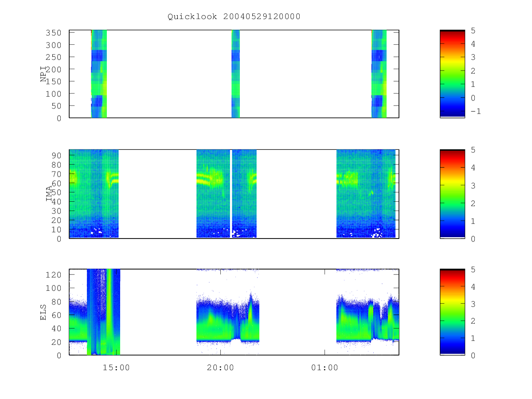Click the NPI y-axis label

[43, 74]
